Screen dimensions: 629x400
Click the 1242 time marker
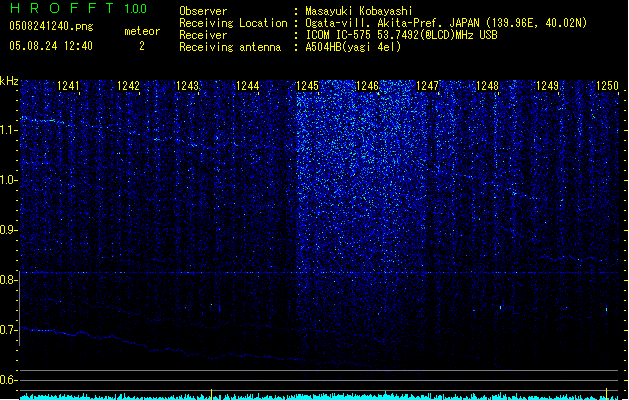pos(128,85)
